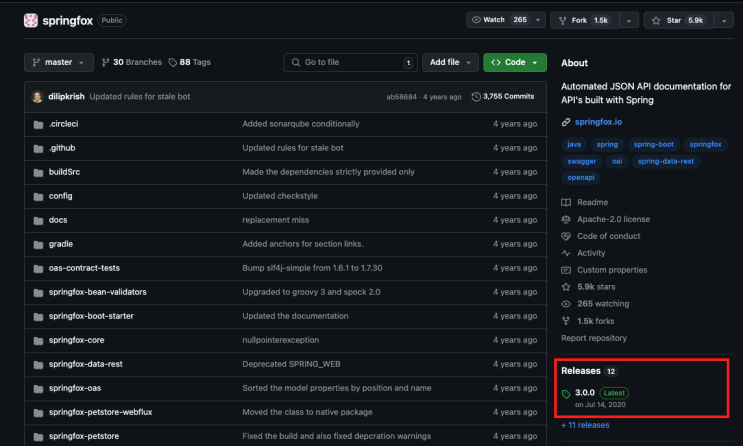
Task: Click the eye icon in Watch button
Action: click(476, 20)
